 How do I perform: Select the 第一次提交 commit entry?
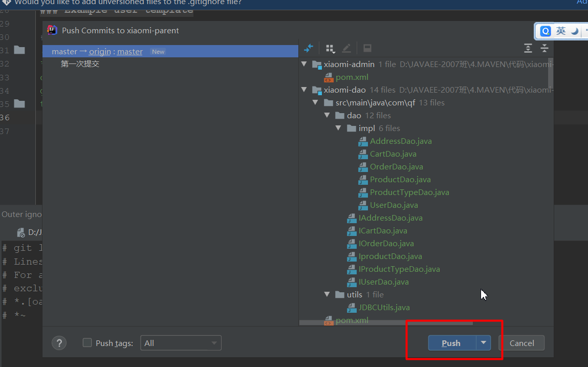pyautogui.click(x=80, y=64)
